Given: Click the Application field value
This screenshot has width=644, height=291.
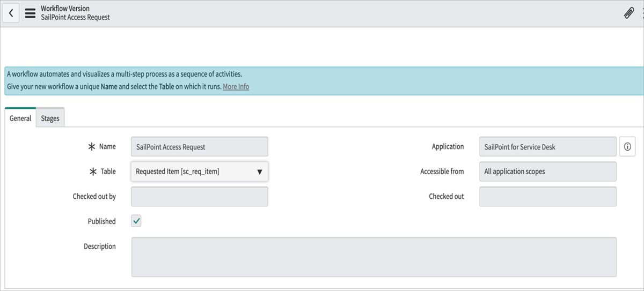Looking at the screenshot, I should click(548, 147).
